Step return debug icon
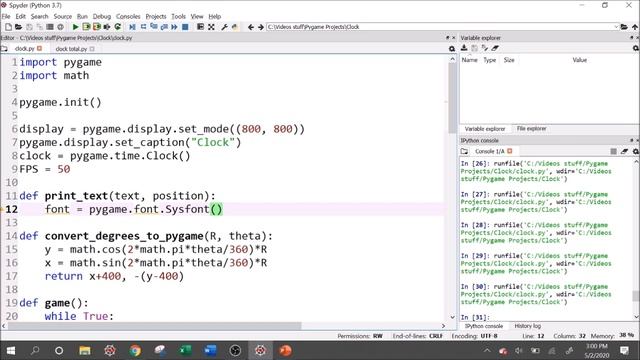Viewport: 640px width, 360px height. pos(164,27)
